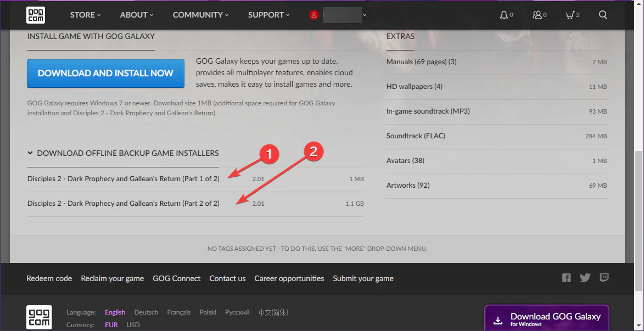Screen dimensions: 644x331
Task: Download Artworks (92) extra
Action: [408, 185]
